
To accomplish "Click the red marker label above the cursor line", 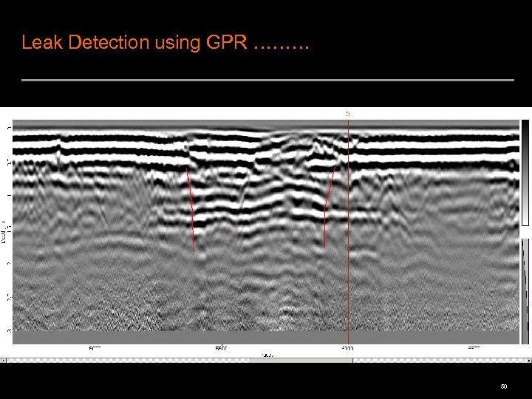I will pos(348,114).
